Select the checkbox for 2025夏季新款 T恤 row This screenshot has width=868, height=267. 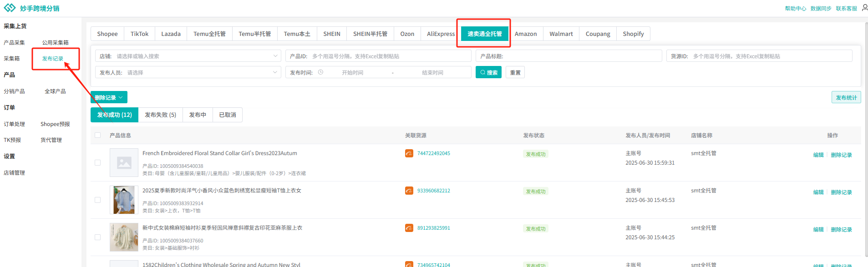coord(97,200)
